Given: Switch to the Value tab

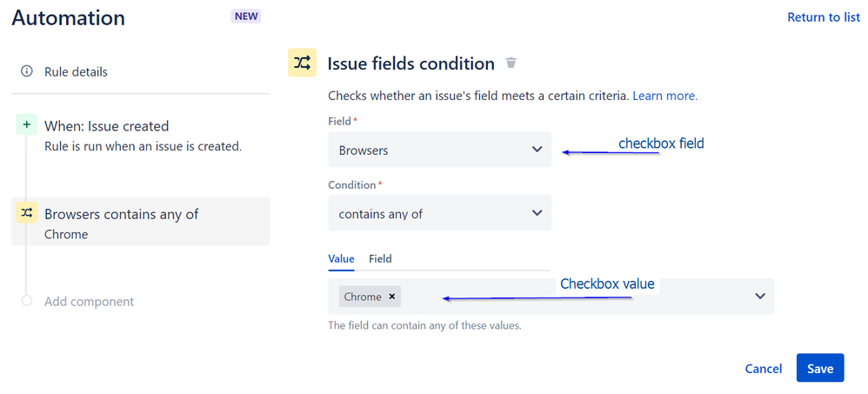Looking at the screenshot, I should (341, 259).
